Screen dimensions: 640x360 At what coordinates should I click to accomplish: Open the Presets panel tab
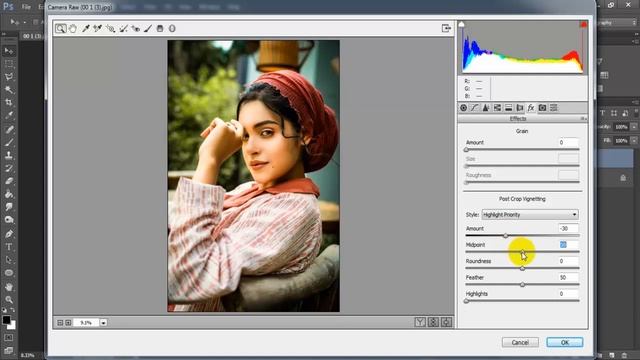tap(553, 108)
